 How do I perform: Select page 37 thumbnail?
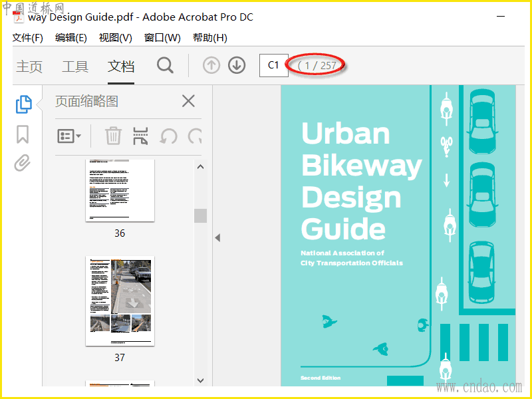[120, 301]
